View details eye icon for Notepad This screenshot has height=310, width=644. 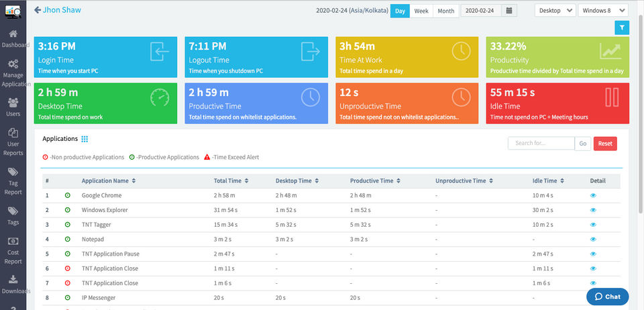tap(593, 240)
